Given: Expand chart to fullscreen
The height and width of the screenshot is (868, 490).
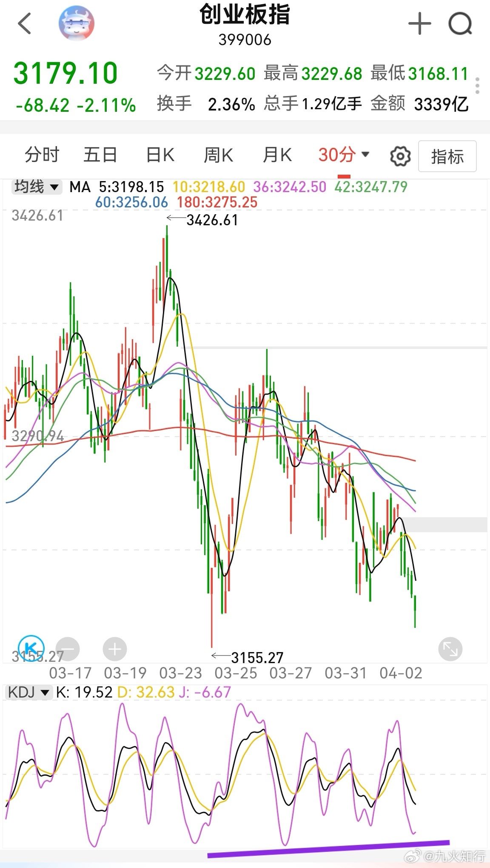Looking at the screenshot, I should [x=450, y=649].
